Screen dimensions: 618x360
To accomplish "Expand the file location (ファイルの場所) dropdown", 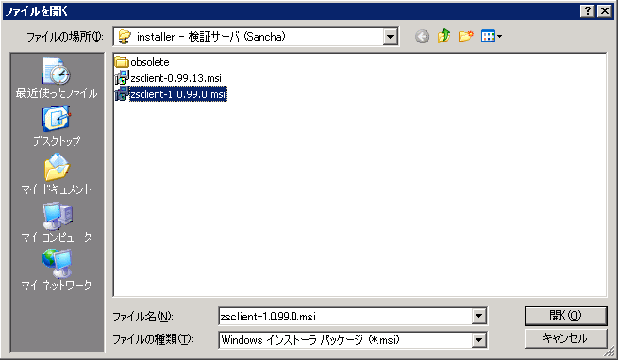I will [390, 37].
